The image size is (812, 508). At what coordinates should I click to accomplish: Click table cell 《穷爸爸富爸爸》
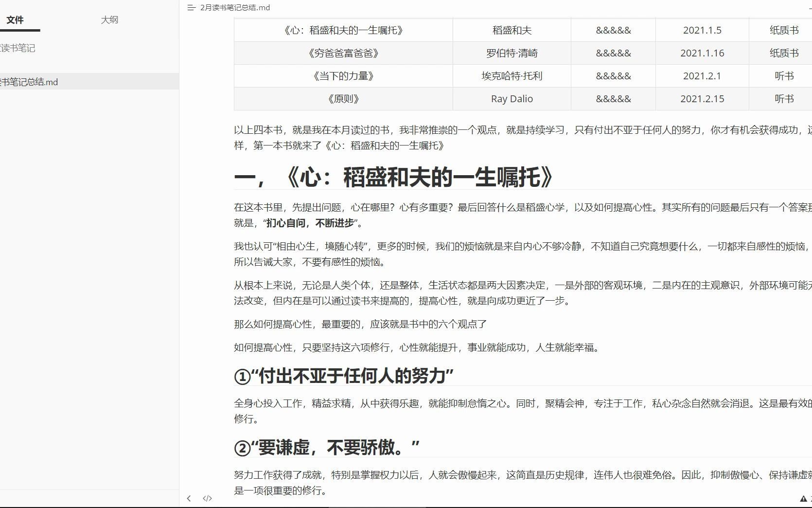tap(343, 53)
